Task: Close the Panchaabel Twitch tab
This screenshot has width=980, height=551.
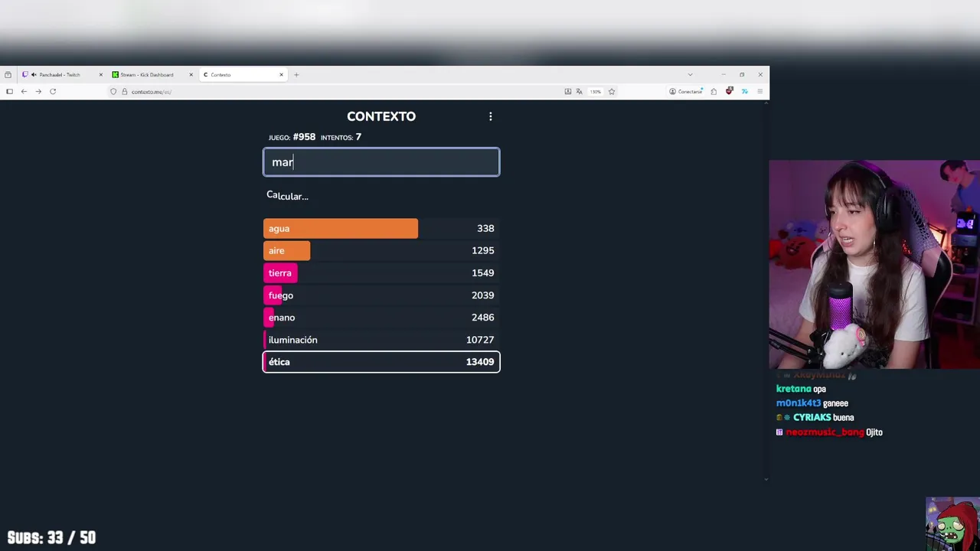Action: (x=100, y=74)
